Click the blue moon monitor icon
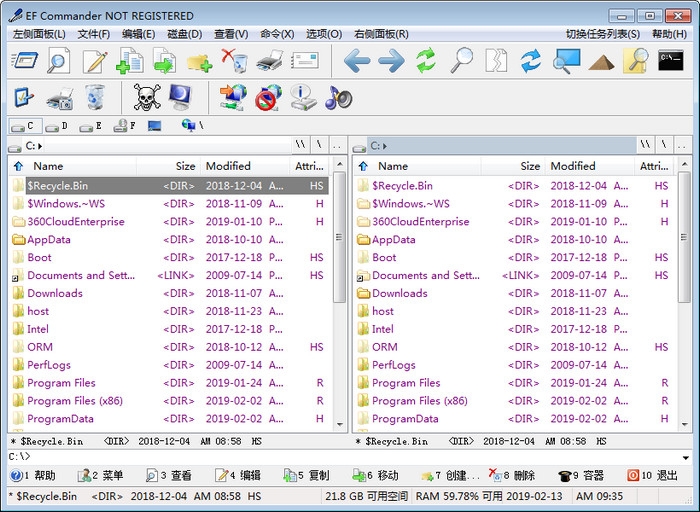Screen dimensions: 700x512 180,97
